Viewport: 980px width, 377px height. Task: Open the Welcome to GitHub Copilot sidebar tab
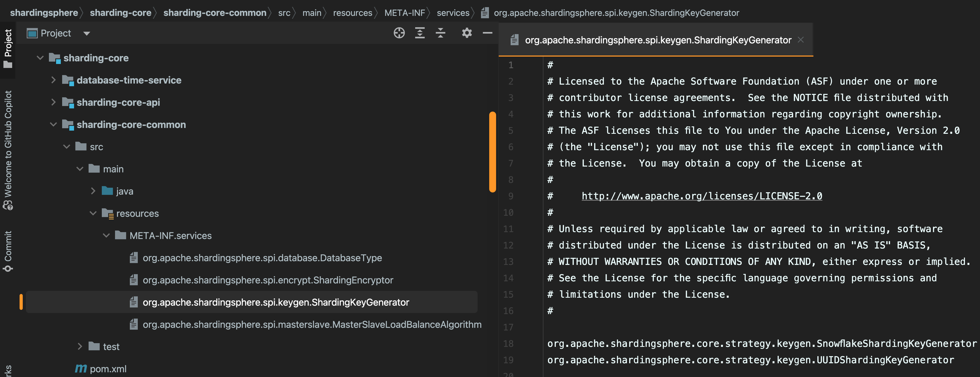pos(8,150)
